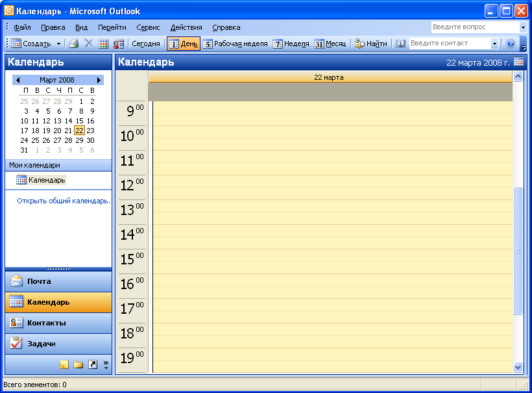This screenshot has height=393, width=532.
Task: Click toolbar options arrow at far right
Action: point(524,44)
